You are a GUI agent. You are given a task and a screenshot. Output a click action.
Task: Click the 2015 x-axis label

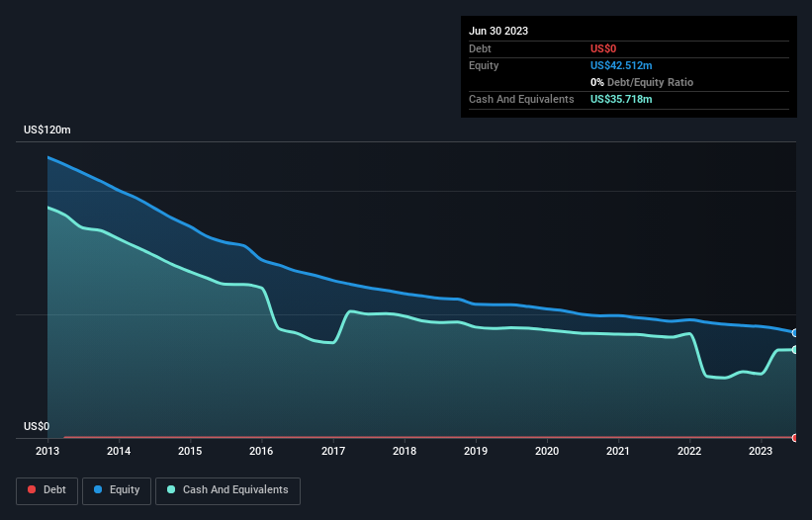190,451
